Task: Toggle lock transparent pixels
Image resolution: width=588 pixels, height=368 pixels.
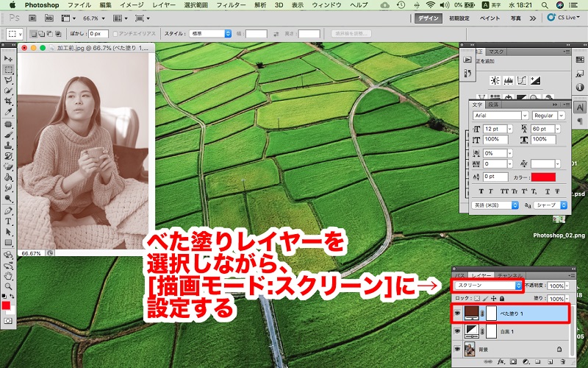Action: (x=476, y=298)
